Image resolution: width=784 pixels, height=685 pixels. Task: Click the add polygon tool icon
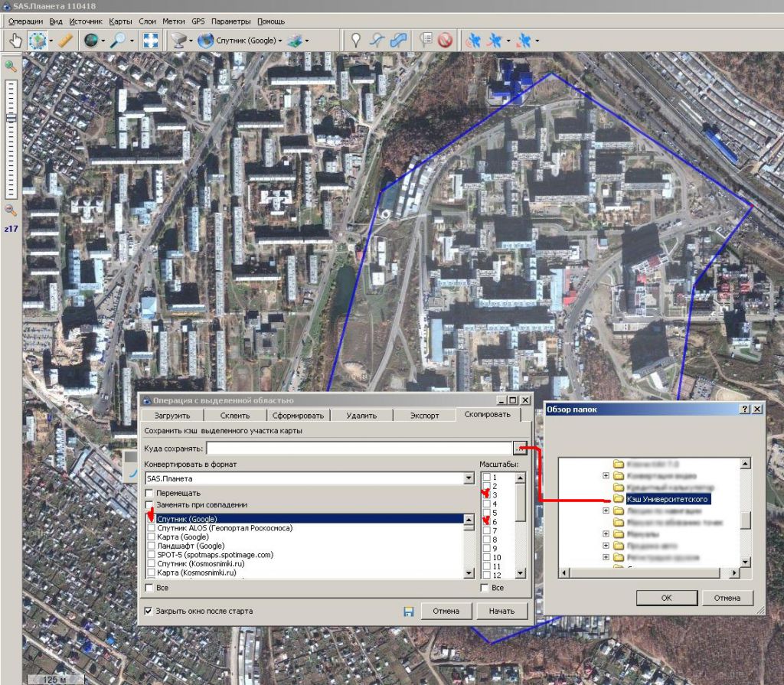[x=399, y=40]
